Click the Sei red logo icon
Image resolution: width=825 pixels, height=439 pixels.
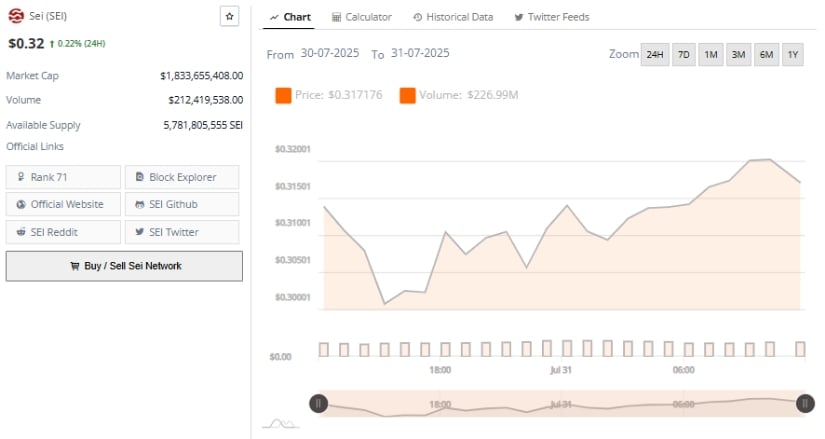[x=16, y=16]
